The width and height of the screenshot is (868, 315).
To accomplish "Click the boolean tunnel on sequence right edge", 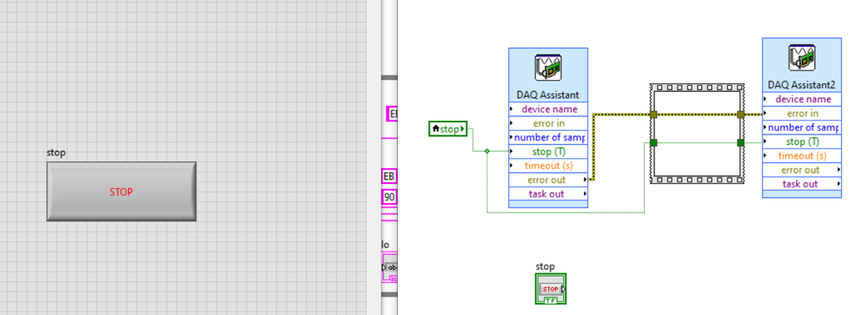I will (x=740, y=142).
